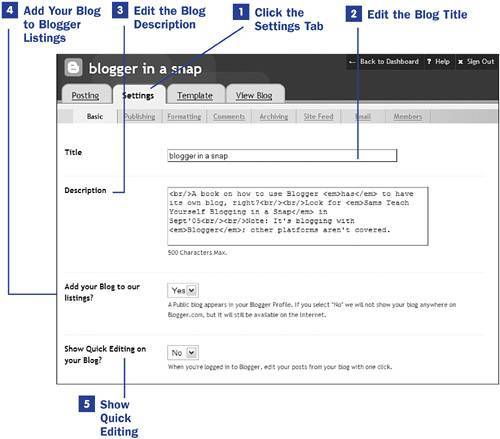Click the Sign Out X icon
The height and width of the screenshot is (439, 500).
click(460, 62)
